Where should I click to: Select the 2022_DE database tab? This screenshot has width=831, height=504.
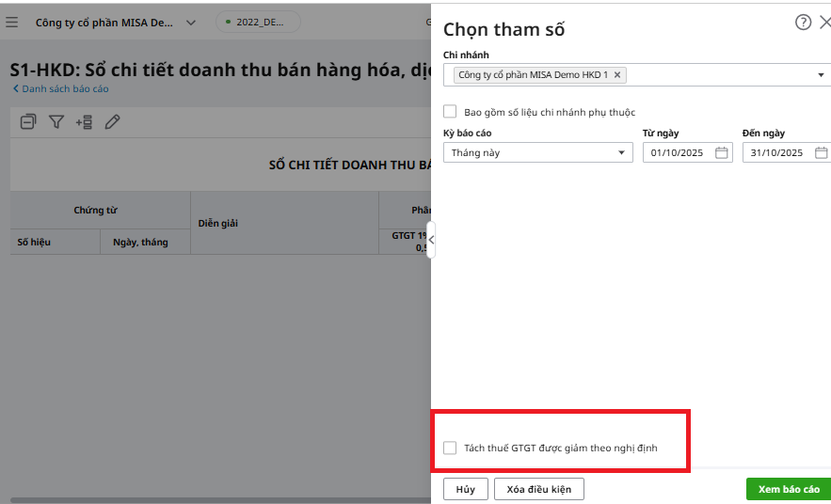point(257,23)
